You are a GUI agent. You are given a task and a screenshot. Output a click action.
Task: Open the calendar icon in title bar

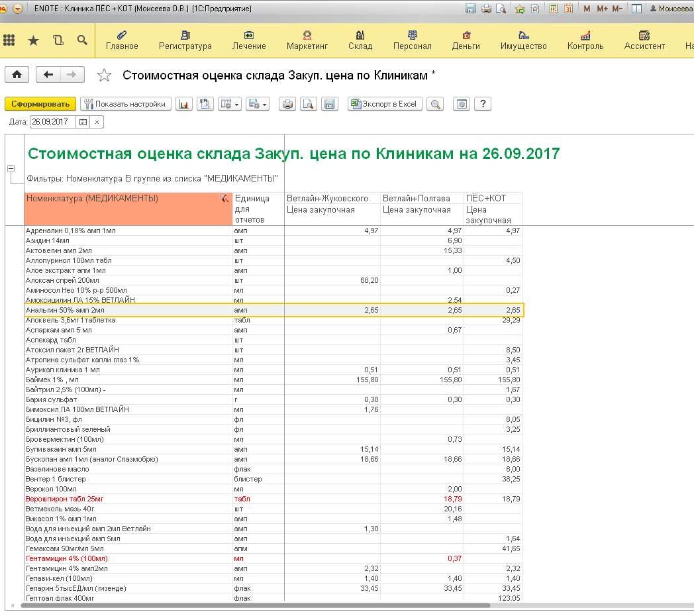click(x=569, y=9)
